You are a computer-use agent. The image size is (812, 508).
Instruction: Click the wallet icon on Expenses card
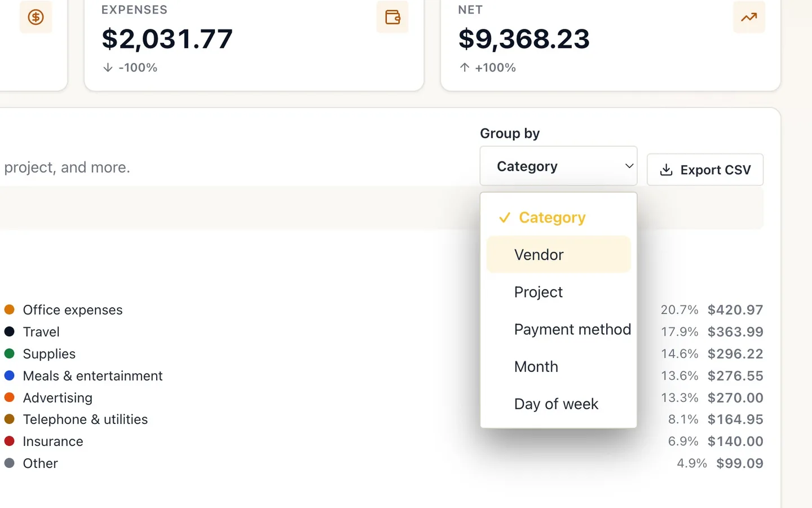[392, 17]
